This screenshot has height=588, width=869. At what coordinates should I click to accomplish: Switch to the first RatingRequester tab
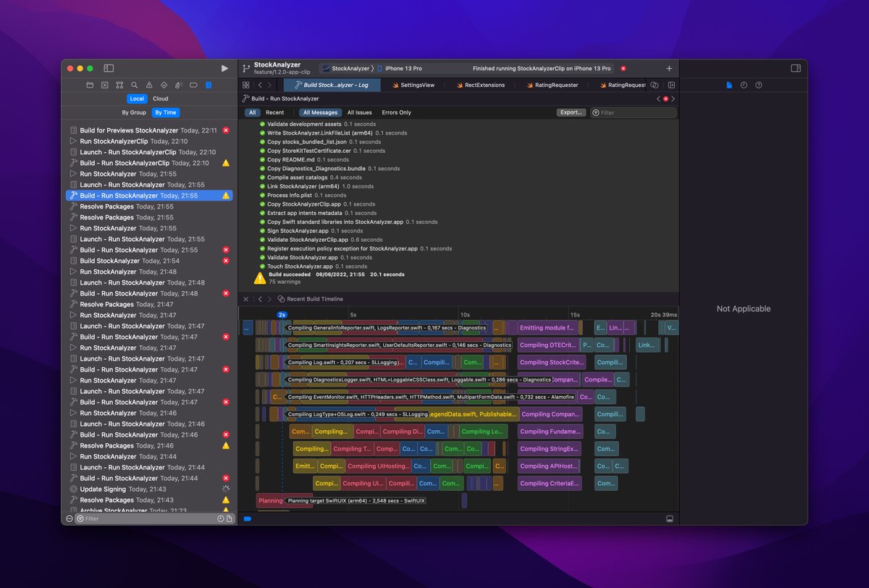(552, 85)
